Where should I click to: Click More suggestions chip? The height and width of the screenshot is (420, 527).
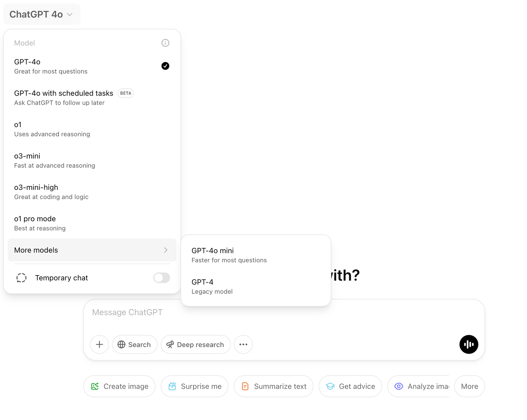tap(469, 386)
